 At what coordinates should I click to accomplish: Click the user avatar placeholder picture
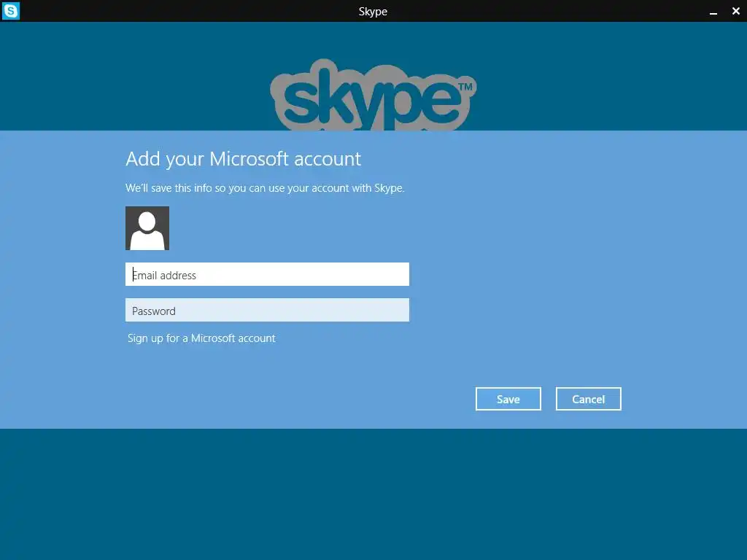point(147,228)
